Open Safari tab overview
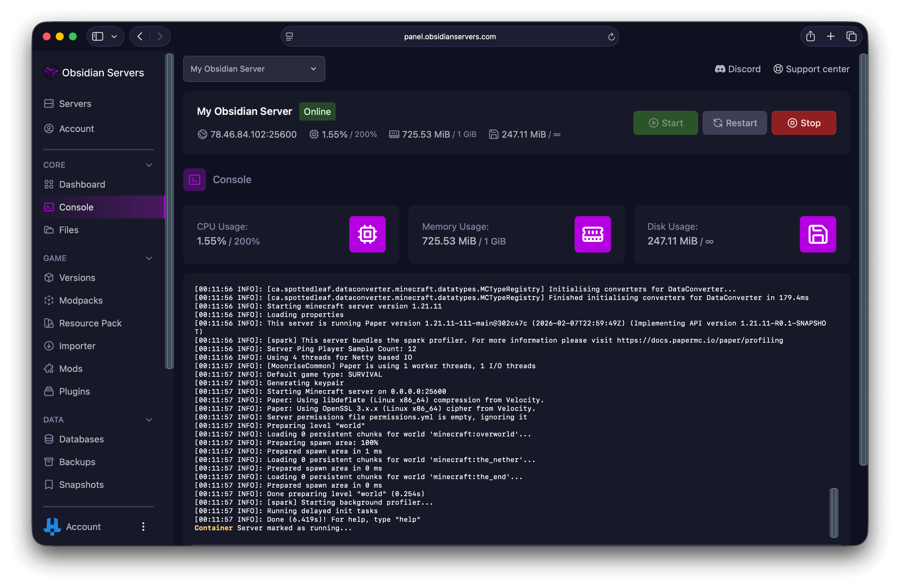This screenshot has height=588, width=900. 851,36
